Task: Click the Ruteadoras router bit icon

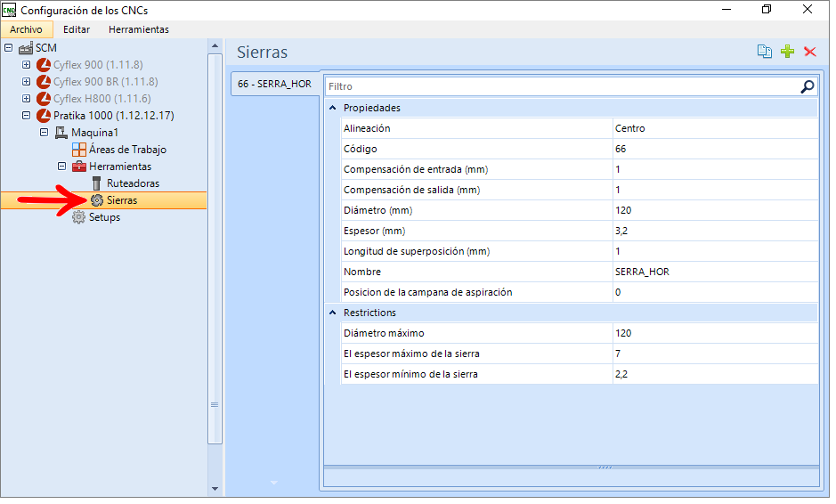Action: pos(96,183)
